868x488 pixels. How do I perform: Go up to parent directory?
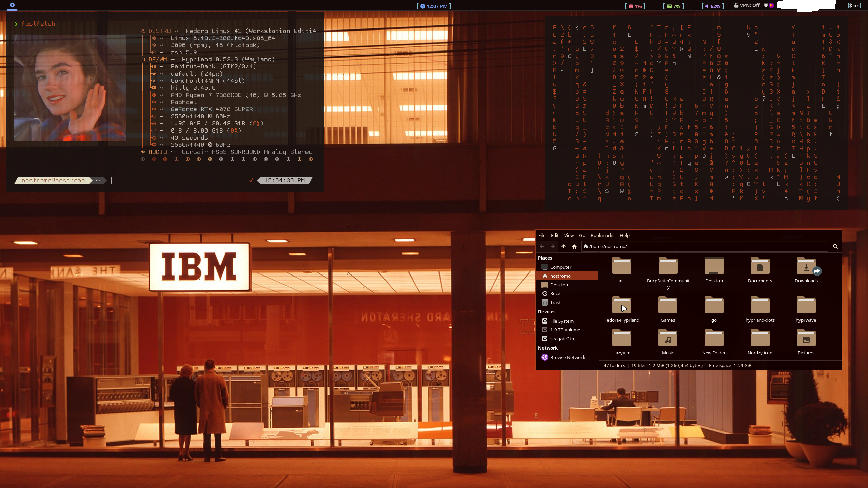click(564, 246)
